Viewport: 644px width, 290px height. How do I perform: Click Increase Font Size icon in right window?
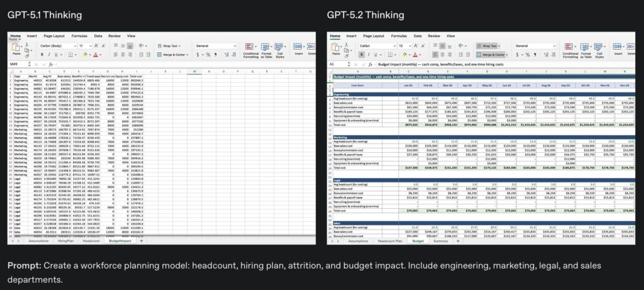[415, 46]
